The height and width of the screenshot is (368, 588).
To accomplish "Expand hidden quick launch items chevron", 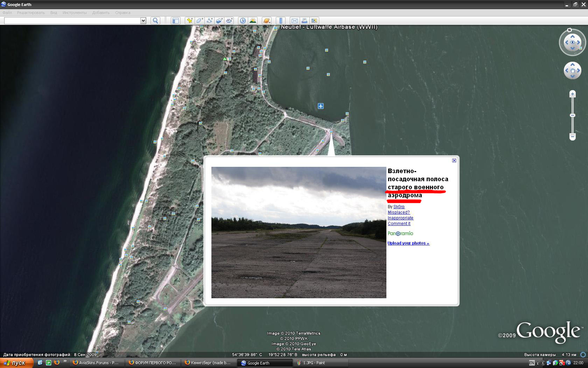I will [65, 361].
